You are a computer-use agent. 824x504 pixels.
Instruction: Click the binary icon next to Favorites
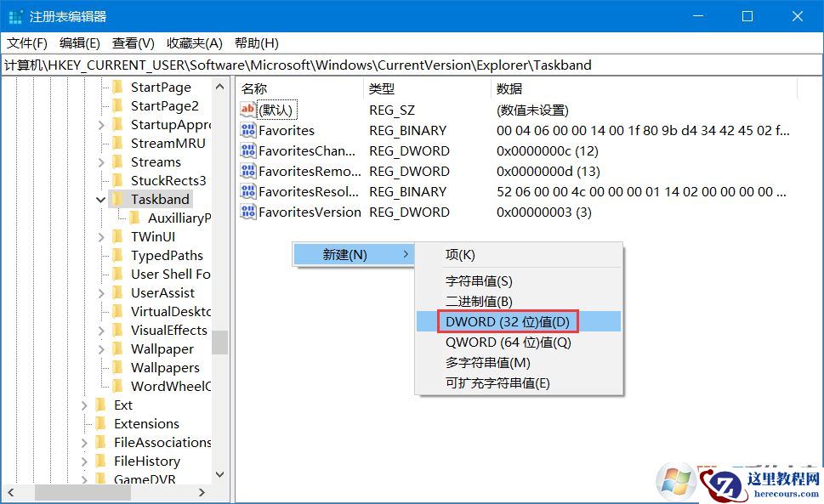(x=247, y=130)
